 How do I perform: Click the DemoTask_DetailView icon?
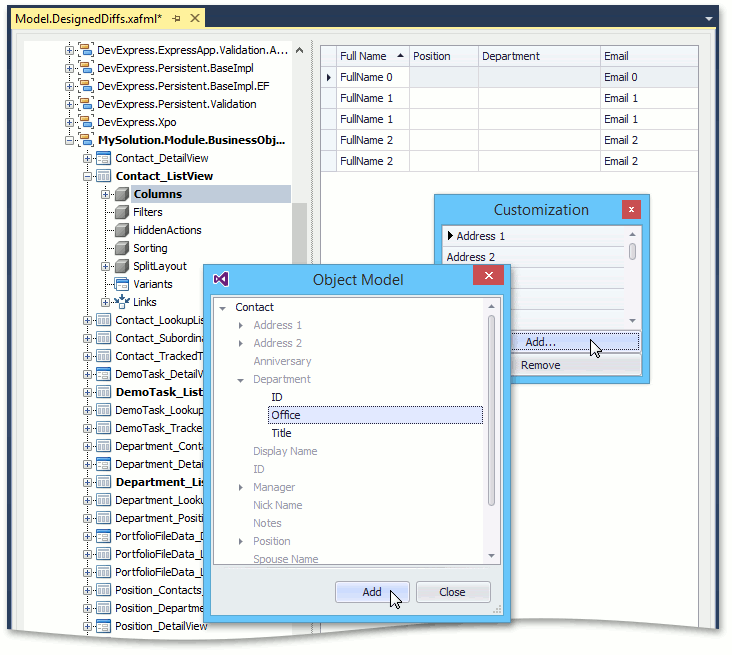[104, 374]
